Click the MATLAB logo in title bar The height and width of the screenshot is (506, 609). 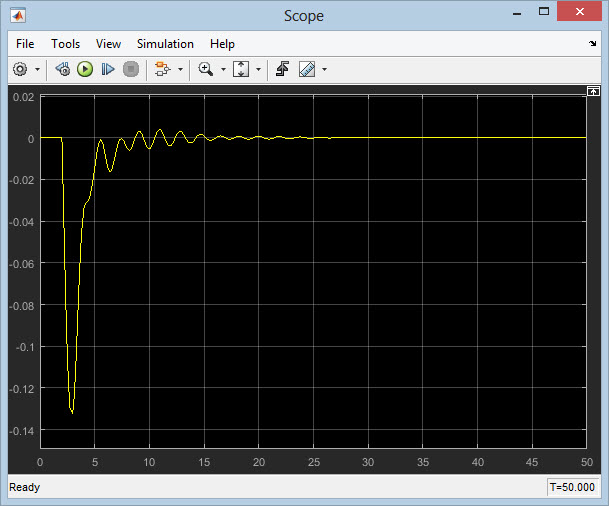18,16
